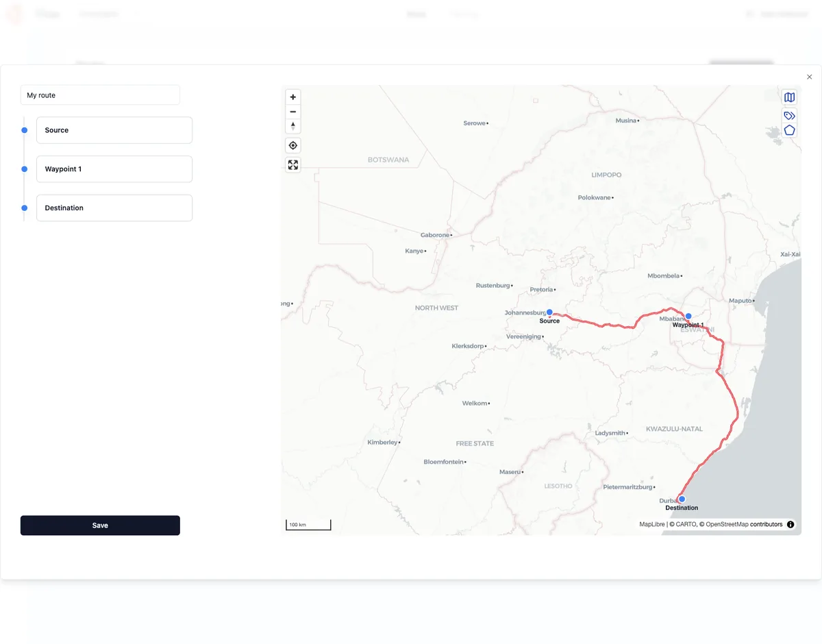
Task: Enter fullscreen map mode
Action: [x=292, y=164]
